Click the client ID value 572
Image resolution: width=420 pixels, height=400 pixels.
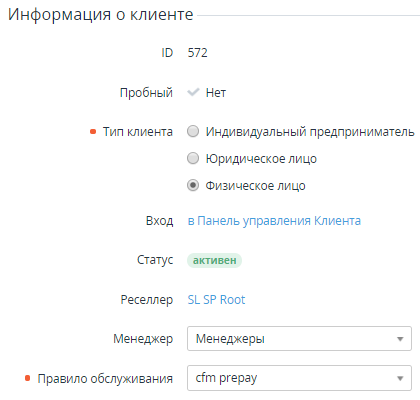tap(198, 53)
